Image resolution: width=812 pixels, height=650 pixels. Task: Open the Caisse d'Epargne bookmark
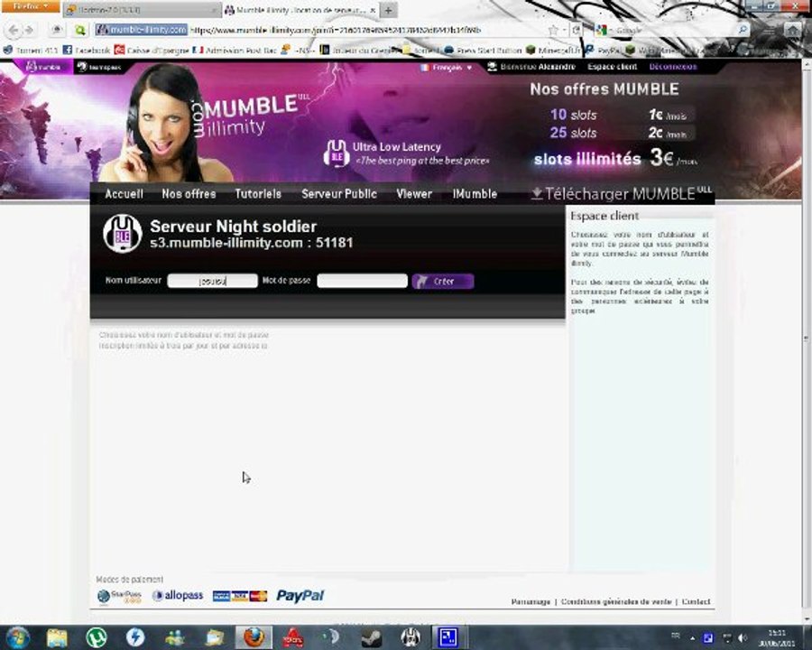(x=152, y=51)
